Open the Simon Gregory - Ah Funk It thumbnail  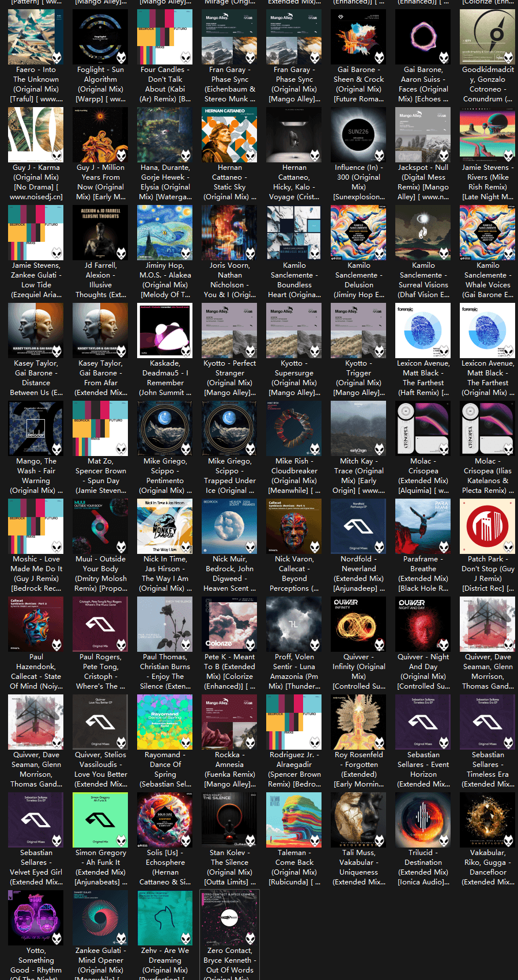tap(100, 820)
